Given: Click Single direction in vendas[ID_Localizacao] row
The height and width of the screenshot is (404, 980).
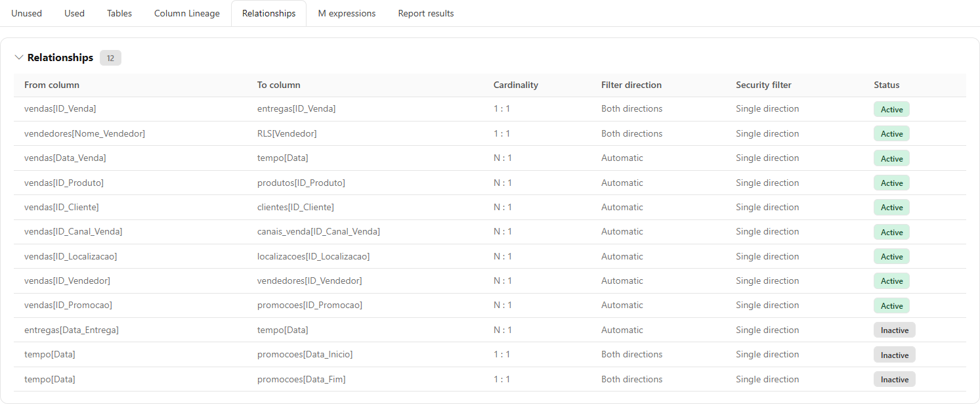Looking at the screenshot, I should point(767,256).
